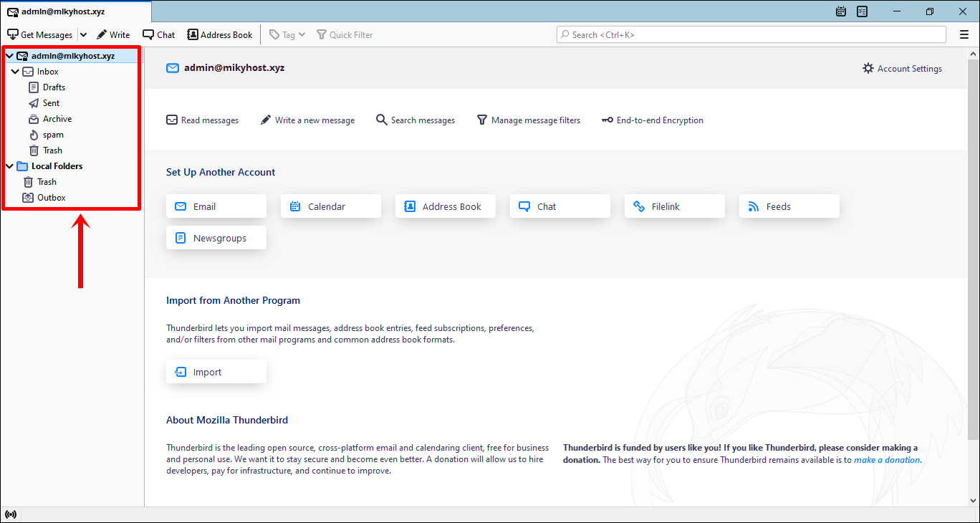
Task: Open End-to-end Encryption
Action: [x=653, y=120]
